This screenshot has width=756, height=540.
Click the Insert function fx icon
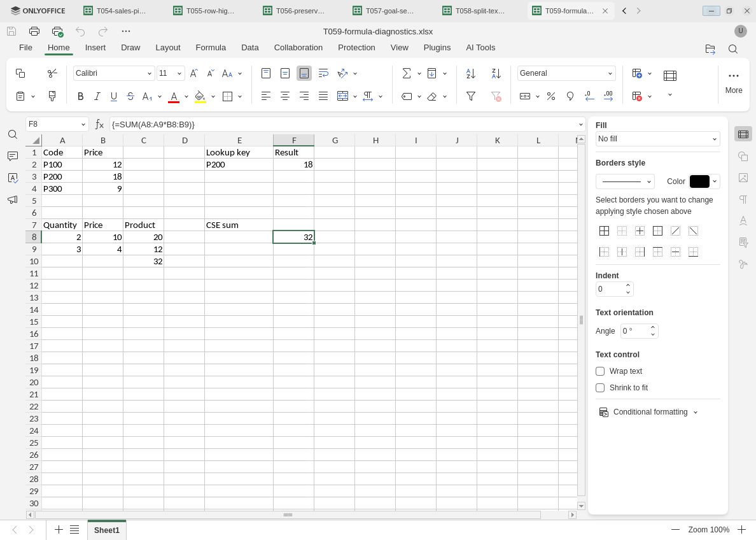[99, 125]
